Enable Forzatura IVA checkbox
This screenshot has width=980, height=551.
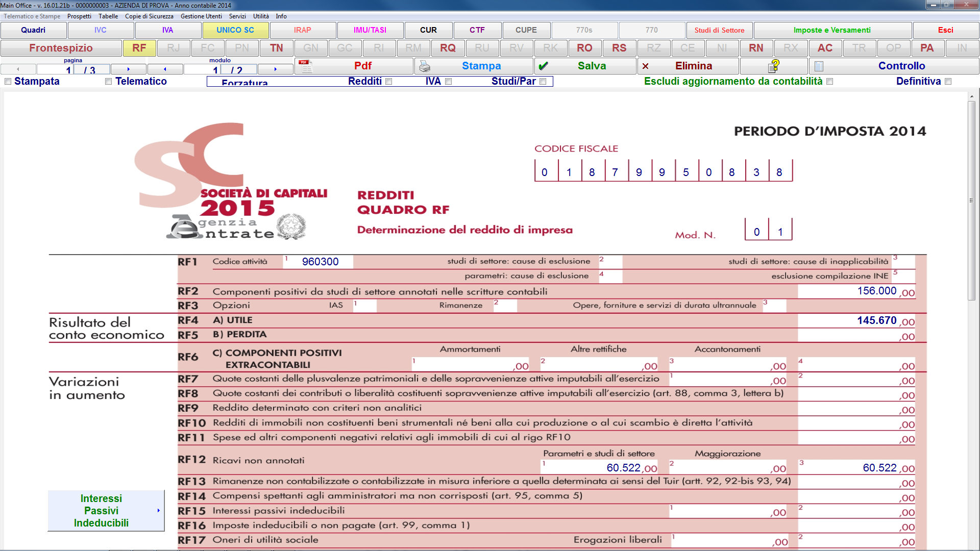tap(449, 82)
